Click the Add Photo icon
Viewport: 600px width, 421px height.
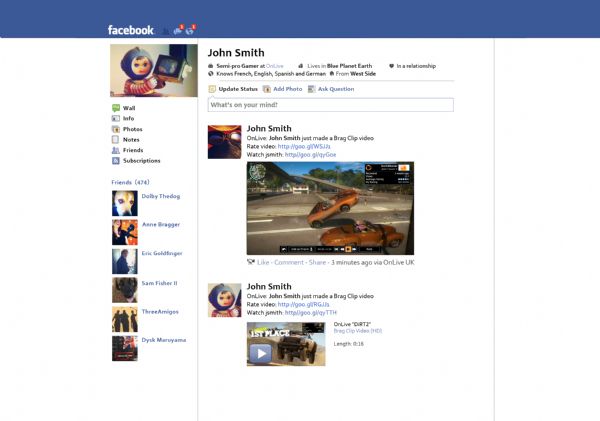(x=266, y=89)
